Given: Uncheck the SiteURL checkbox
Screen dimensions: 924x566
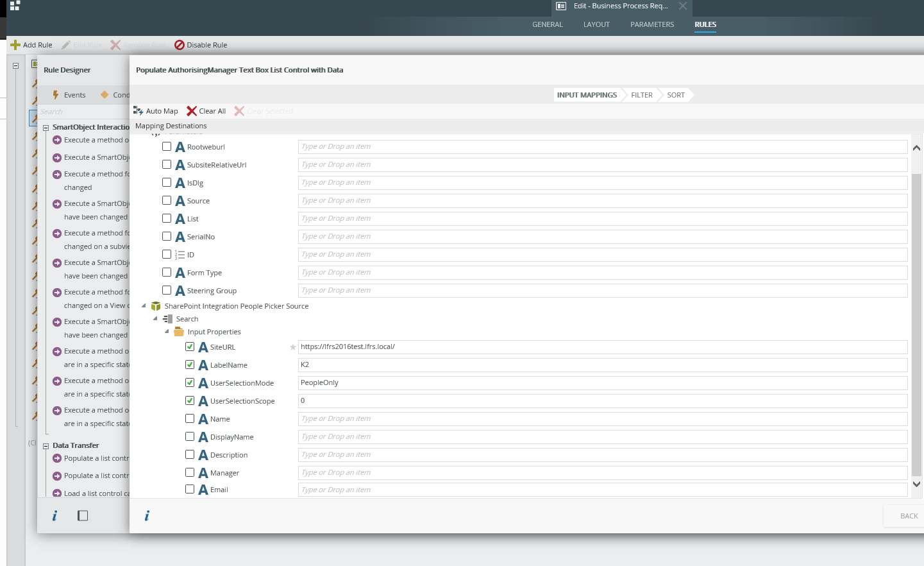Looking at the screenshot, I should [190, 347].
